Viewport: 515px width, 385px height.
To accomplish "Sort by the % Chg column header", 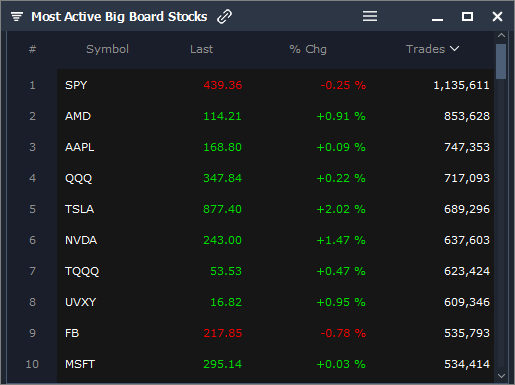I will click(308, 49).
